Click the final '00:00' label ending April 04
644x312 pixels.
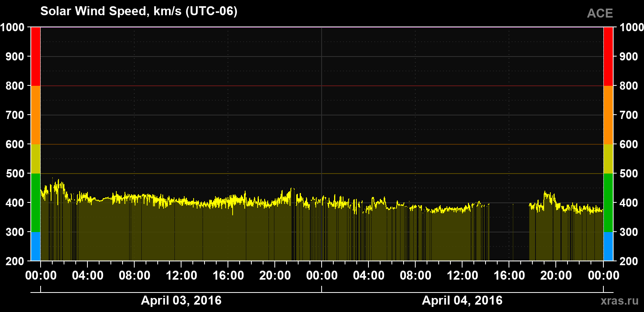tap(603, 276)
